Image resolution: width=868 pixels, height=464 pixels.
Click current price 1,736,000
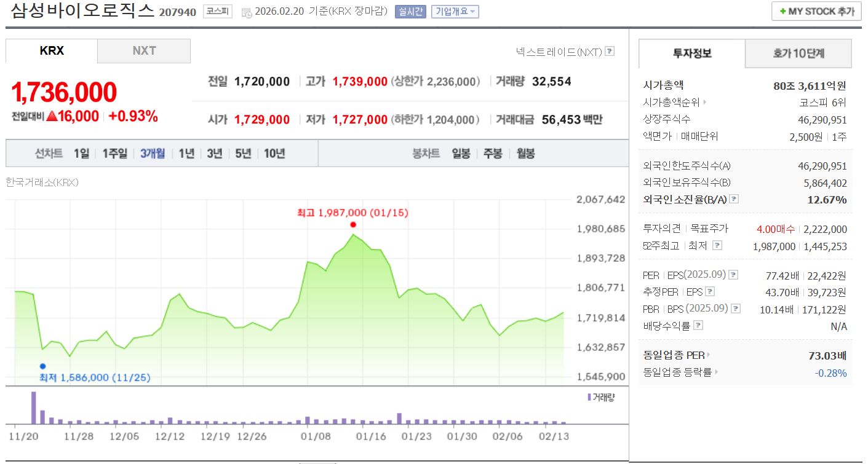64,92
